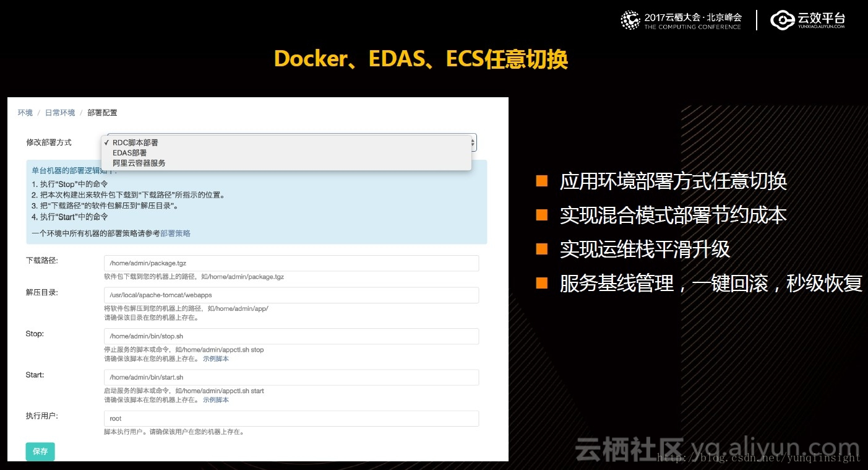
Task: Focus the Start script path field
Action: click(291, 377)
